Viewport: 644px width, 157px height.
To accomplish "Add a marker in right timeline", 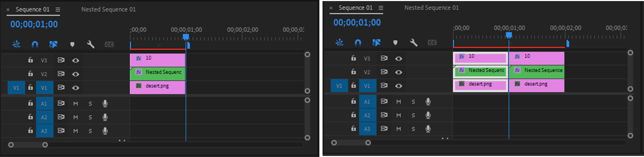I will click(395, 43).
